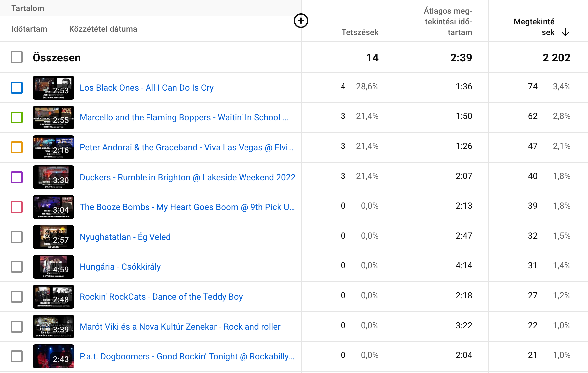Click The Booze Bombs 3:04 thumbnail
The image size is (588, 373).
coord(53,207)
